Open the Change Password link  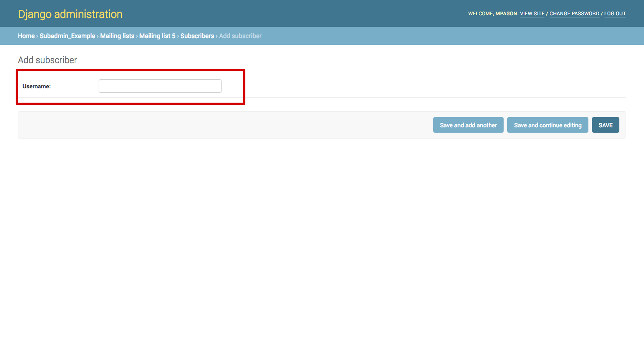(x=574, y=13)
